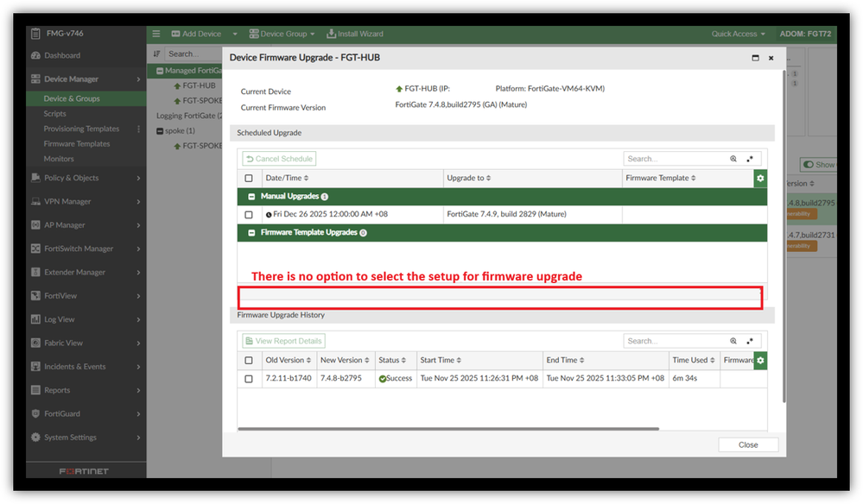Image resolution: width=863 pixels, height=504 pixels.
Task: Click the Fabric View sidebar icon
Action: [x=35, y=343]
